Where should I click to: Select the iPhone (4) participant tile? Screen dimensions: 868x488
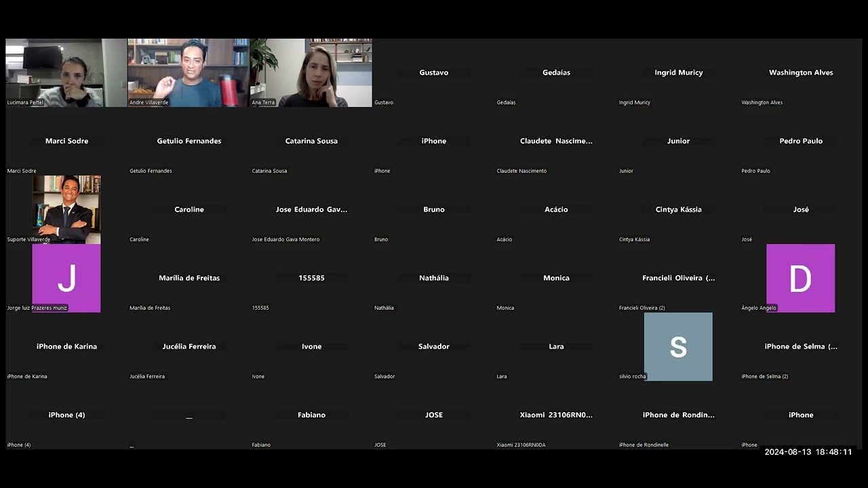coord(66,415)
